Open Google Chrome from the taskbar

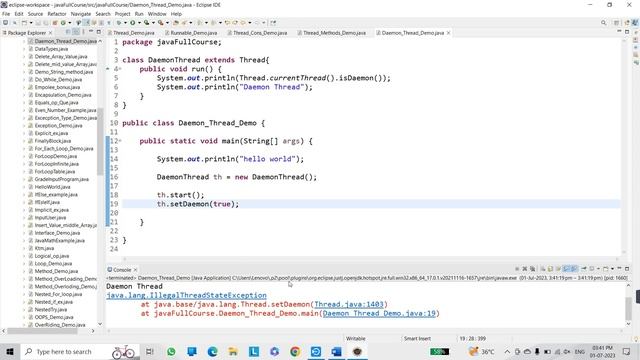[295, 351]
